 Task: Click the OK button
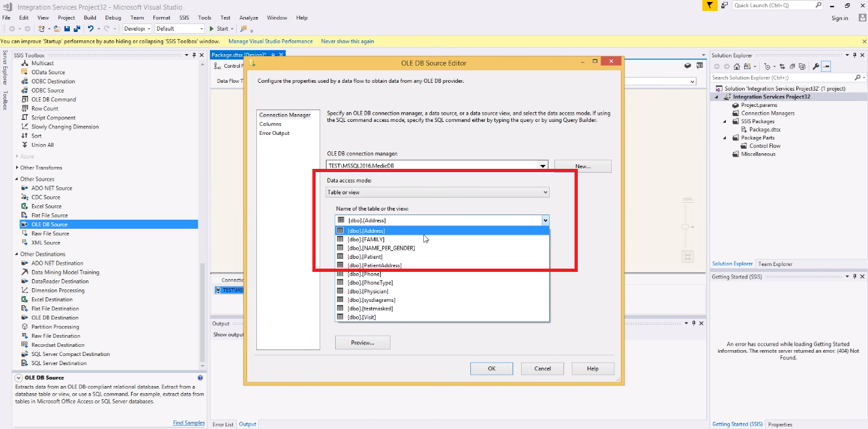point(492,368)
